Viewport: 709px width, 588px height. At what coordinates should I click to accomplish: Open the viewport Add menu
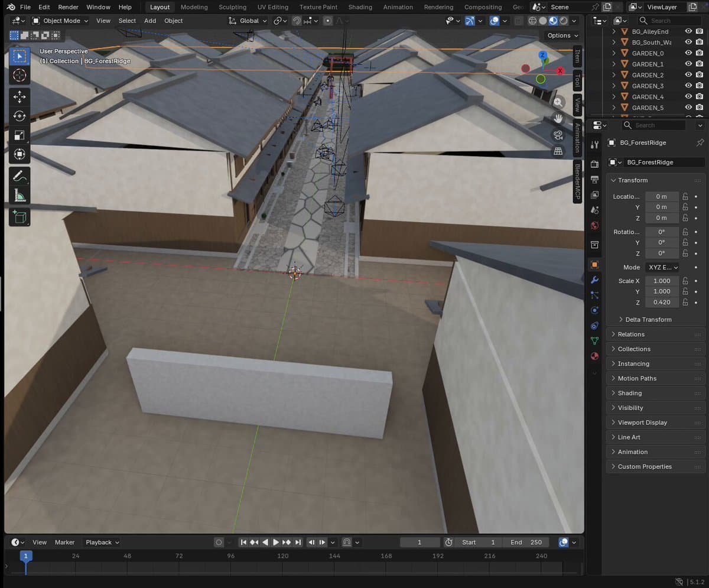point(150,21)
